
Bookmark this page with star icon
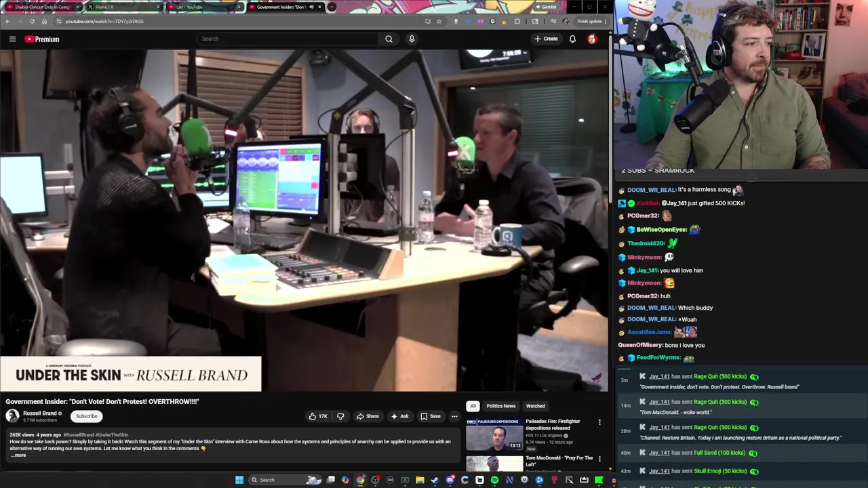pyautogui.click(x=439, y=21)
